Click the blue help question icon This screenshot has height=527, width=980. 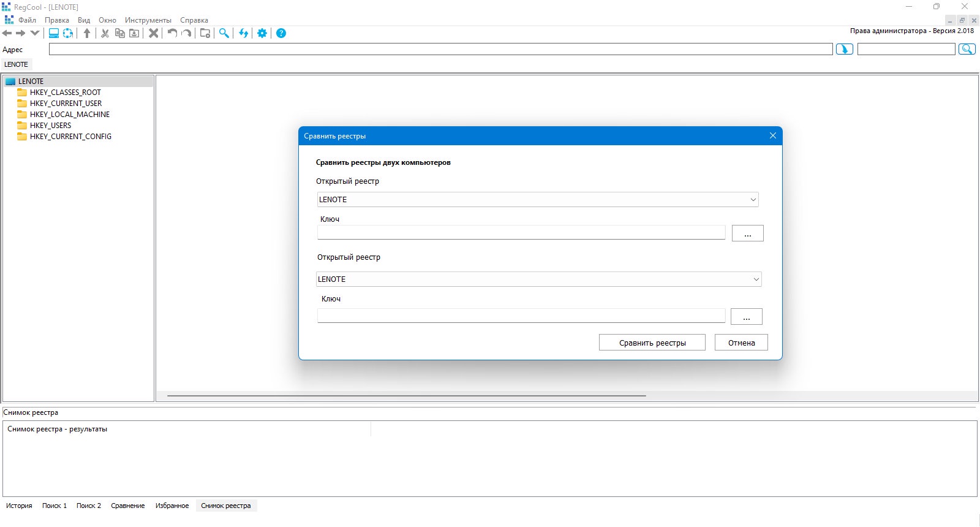click(281, 33)
